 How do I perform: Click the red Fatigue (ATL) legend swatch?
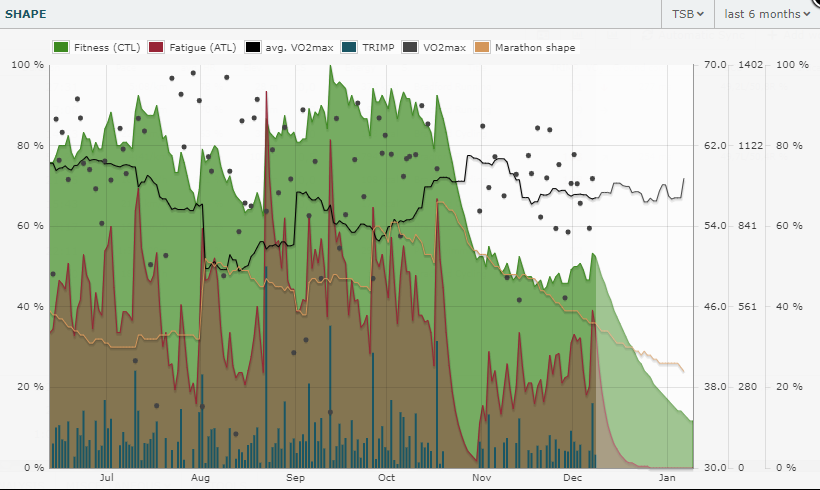[x=155, y=47]
